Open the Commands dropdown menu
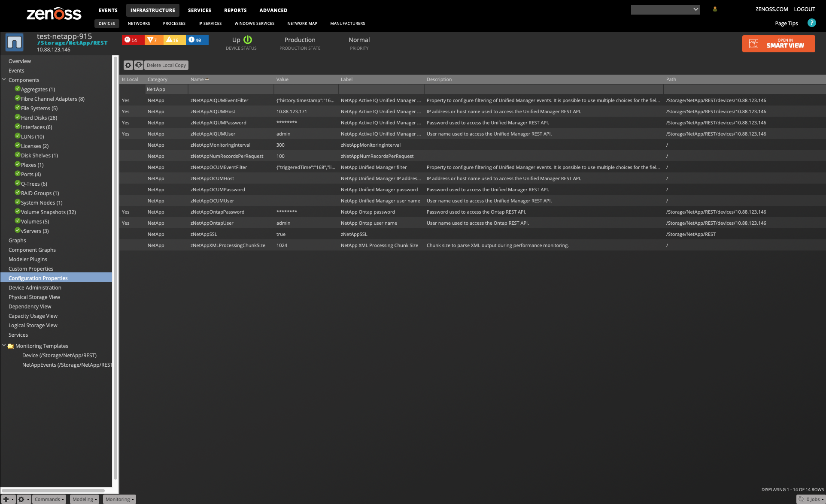Image resolution: width=826 pixels, height=504 pixels. click(49, 499)
